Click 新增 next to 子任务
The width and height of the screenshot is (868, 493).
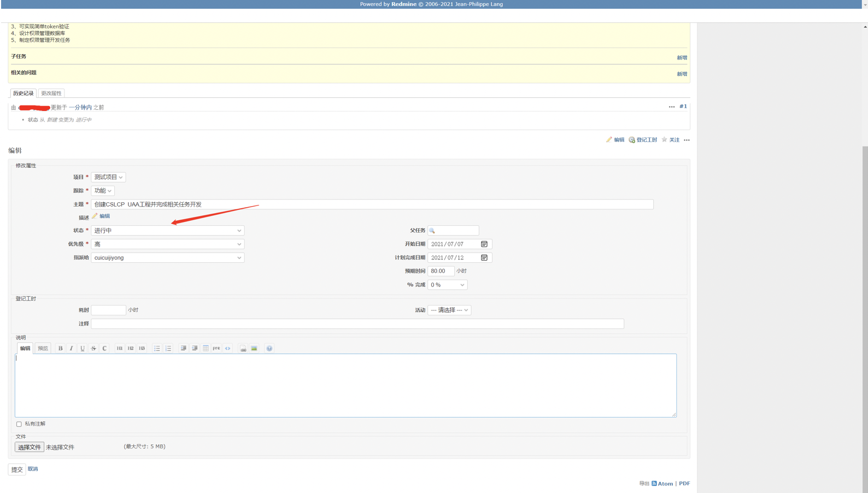click(682, 57)
